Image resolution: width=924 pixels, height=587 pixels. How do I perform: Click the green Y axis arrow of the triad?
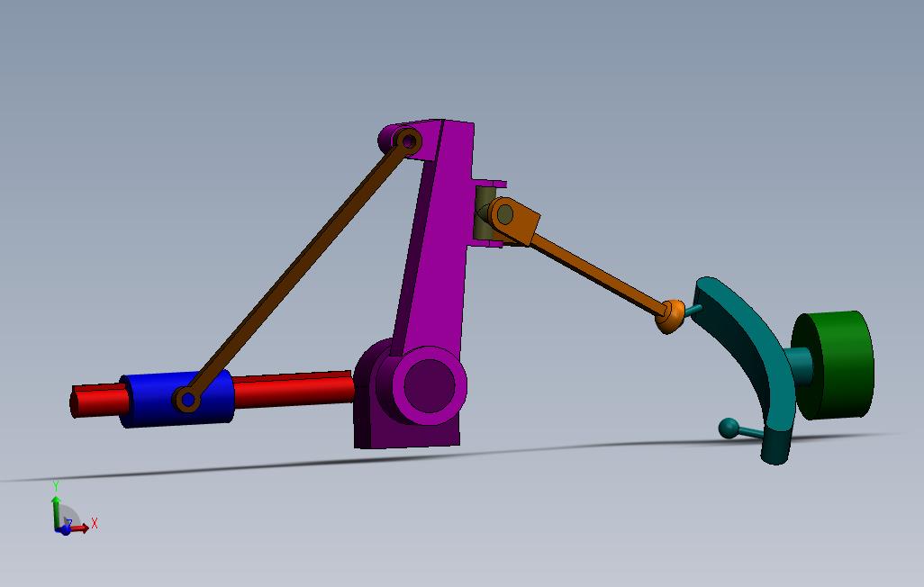56,511
